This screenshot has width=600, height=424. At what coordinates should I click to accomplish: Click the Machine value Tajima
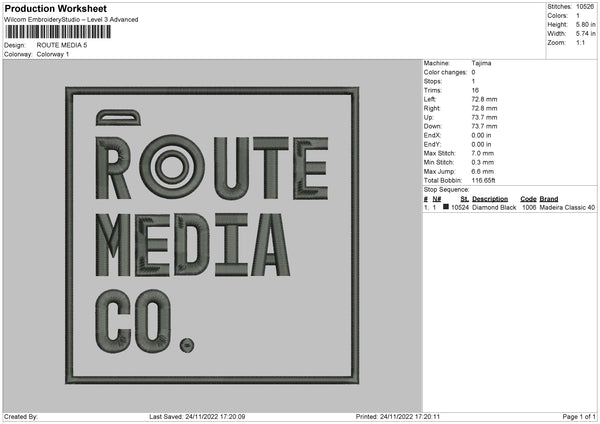click(481, 63)
